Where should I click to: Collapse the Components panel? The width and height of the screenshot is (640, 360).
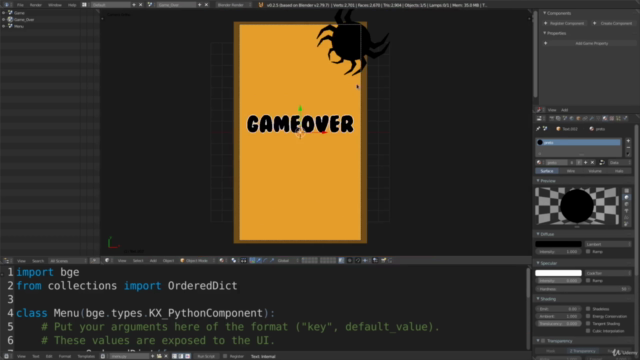click(x=544, y=13)
